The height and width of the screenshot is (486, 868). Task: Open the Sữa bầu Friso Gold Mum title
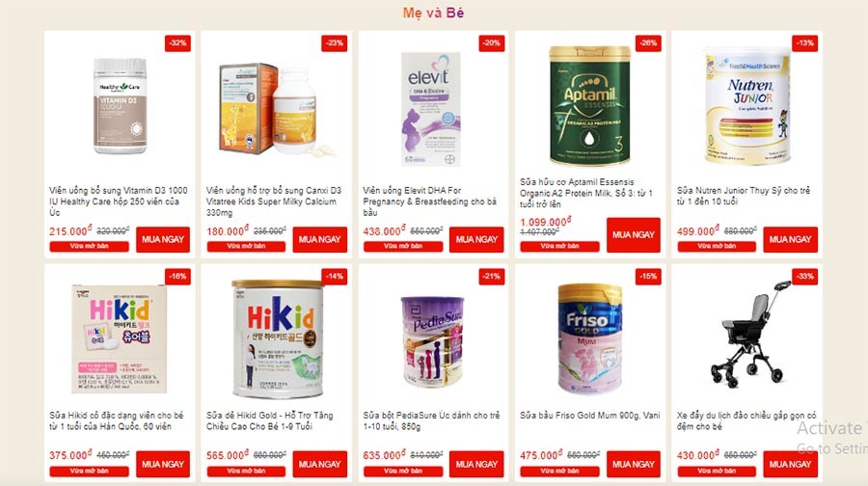pyautogui.click(x=589, y=416)
